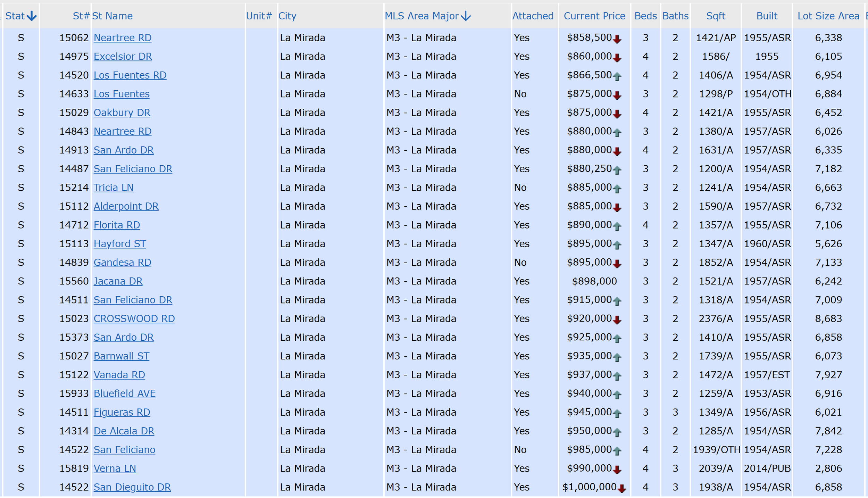Click the Built column header

(x=767, y=16)
